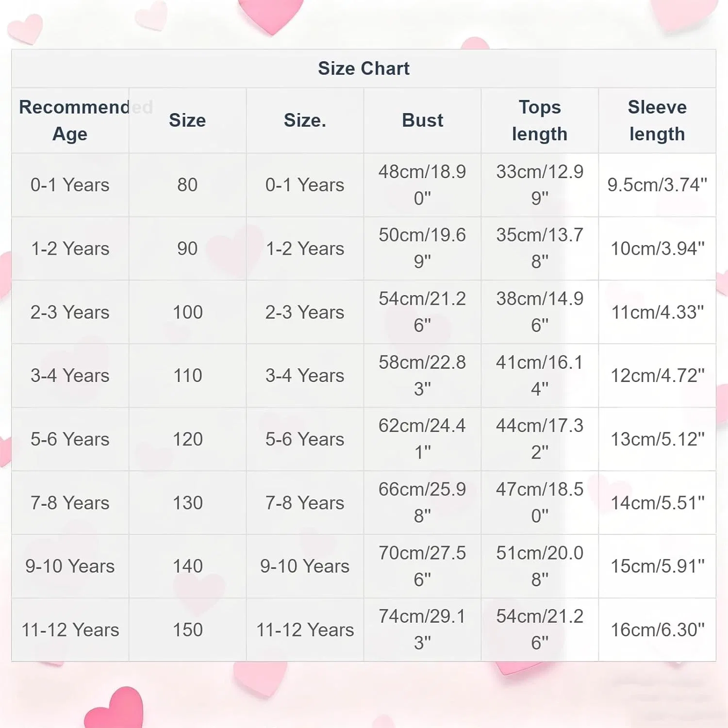
Task: Select the size 110 cell
Action: point(187,376)
